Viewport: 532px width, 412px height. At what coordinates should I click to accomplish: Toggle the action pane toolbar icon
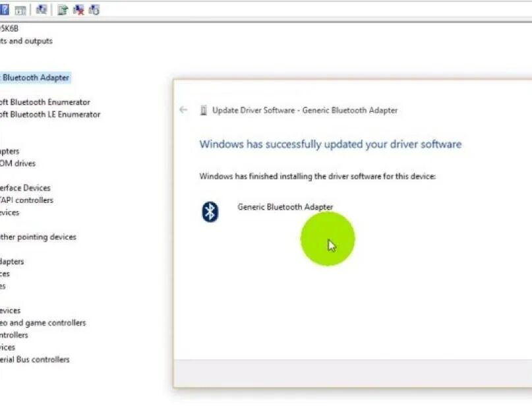(20, 10)
